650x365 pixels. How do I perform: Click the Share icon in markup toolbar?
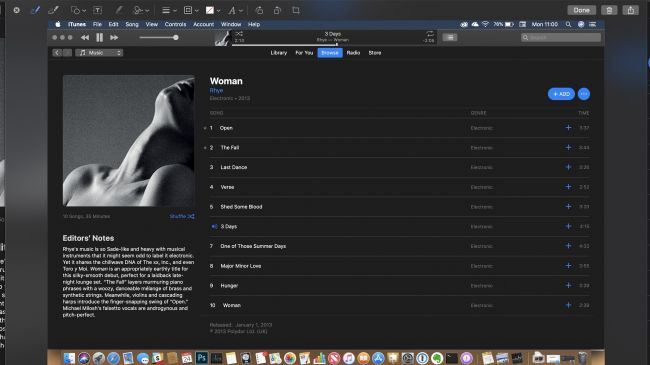(631, 10)
